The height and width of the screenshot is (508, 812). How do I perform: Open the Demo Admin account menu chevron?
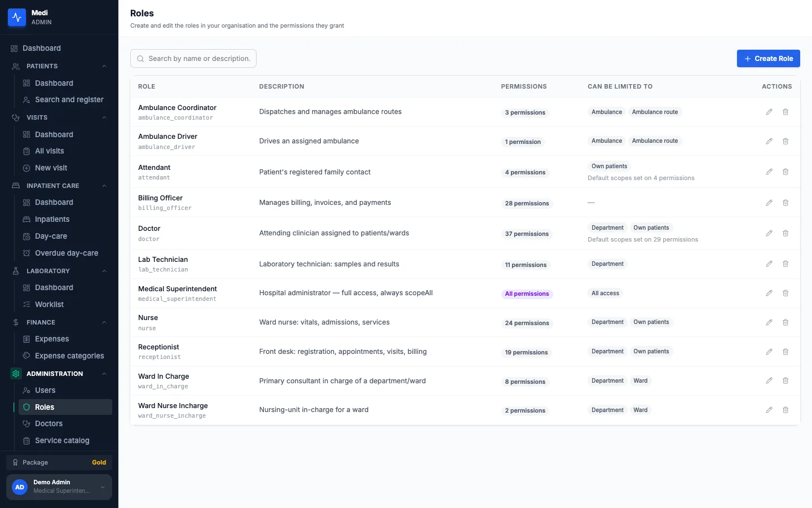tap(103, 487)
